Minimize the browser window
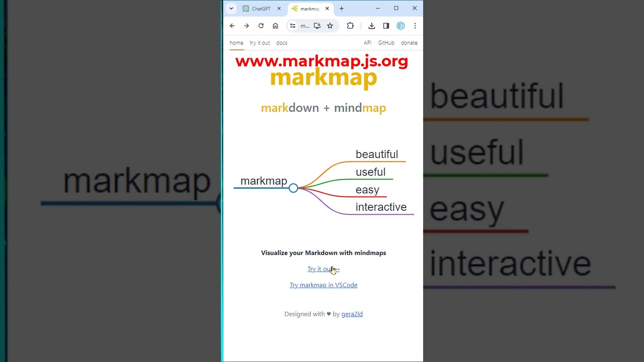This screenshot has height=362, width=644. [377, 9]
